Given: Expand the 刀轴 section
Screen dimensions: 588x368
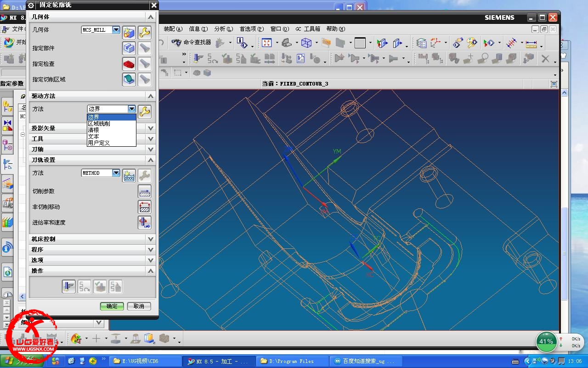Looking at the screenshot, I should (150, 149).
